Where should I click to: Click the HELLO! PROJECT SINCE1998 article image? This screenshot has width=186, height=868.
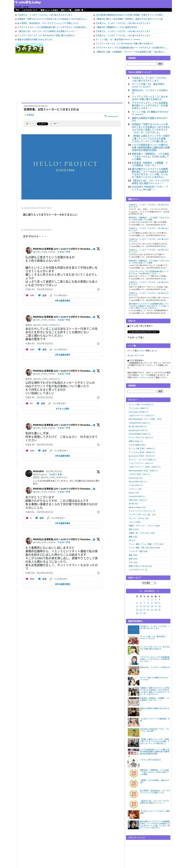(66, 167)
